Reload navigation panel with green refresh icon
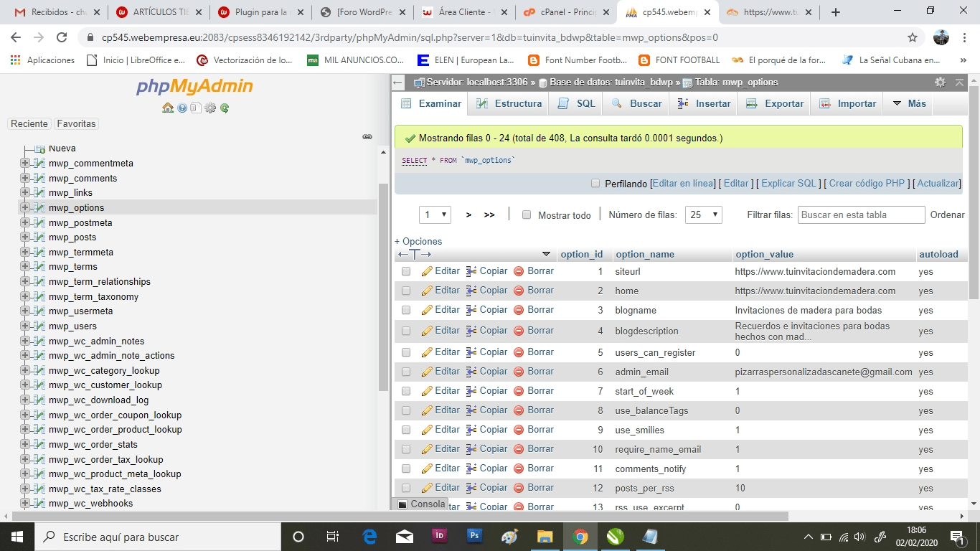The width and height of the screenshot is (980, 551). (x=225, y=108)
